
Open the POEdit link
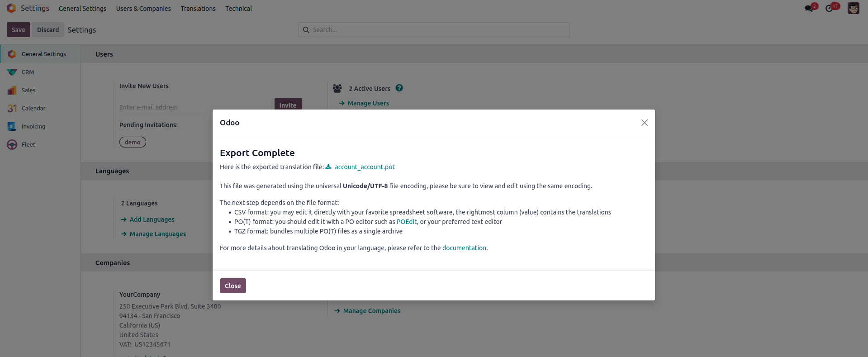coord(407,222)
